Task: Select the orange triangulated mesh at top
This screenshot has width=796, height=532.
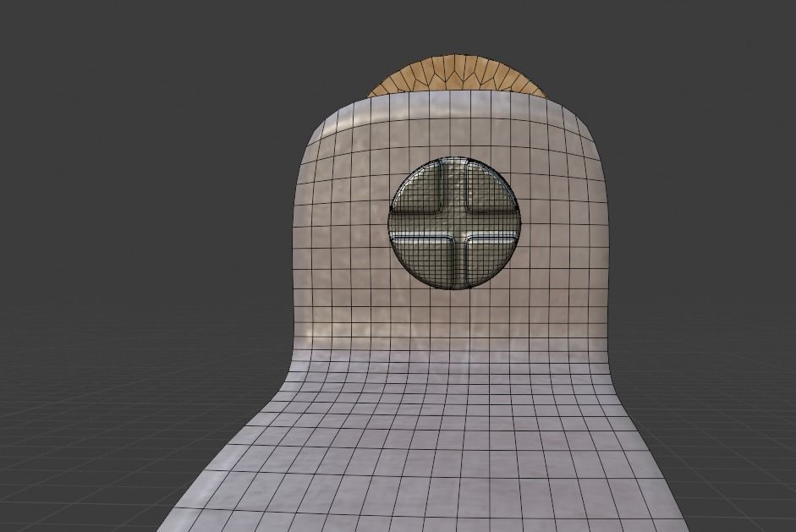Action: coord(455,75)
